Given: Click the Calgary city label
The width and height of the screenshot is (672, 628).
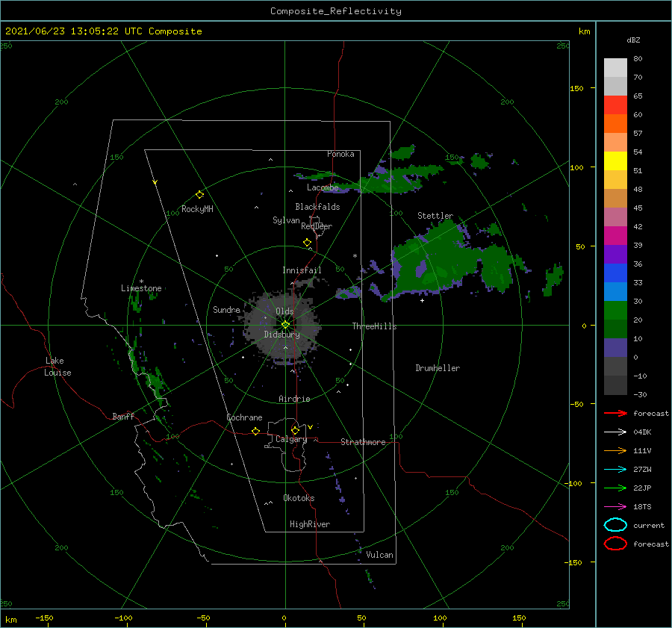Looking at the screenshot, I should pos(291,439).
